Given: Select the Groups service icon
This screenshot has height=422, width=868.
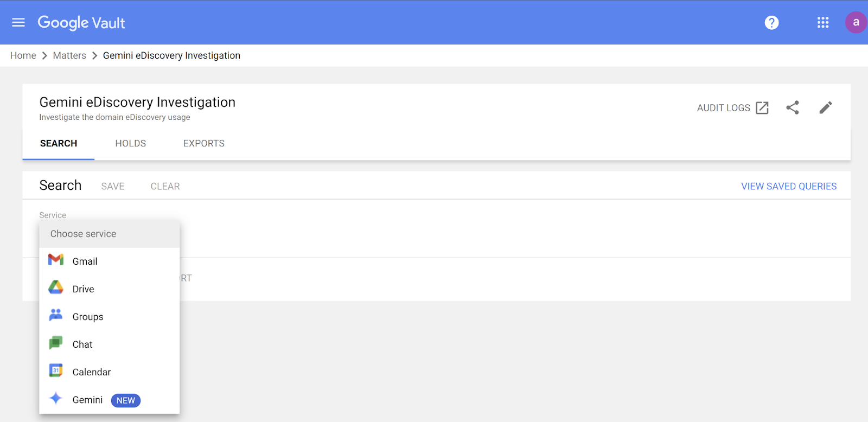Looking at the screenshot, I should point(55,316).
